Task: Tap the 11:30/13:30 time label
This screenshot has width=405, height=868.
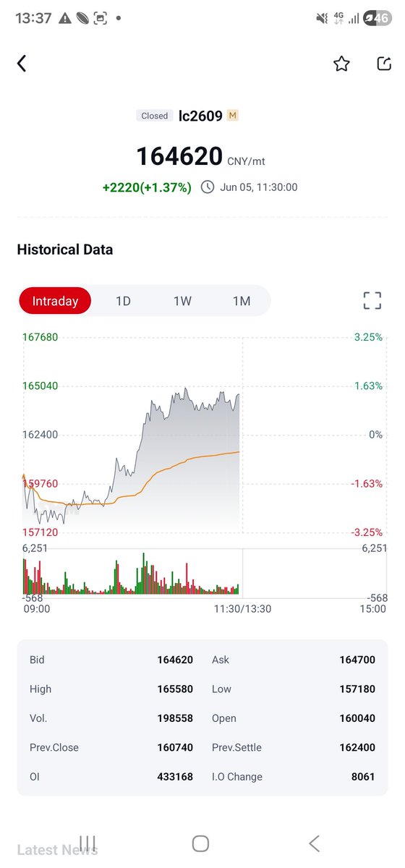Action: pyautogui.click(x=243, y=609)
